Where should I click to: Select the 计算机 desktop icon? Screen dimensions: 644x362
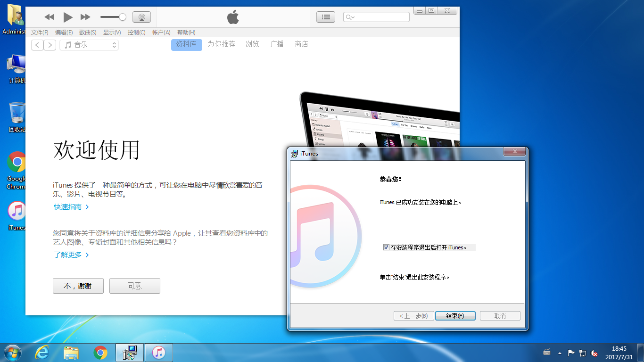tap(17, 69)
